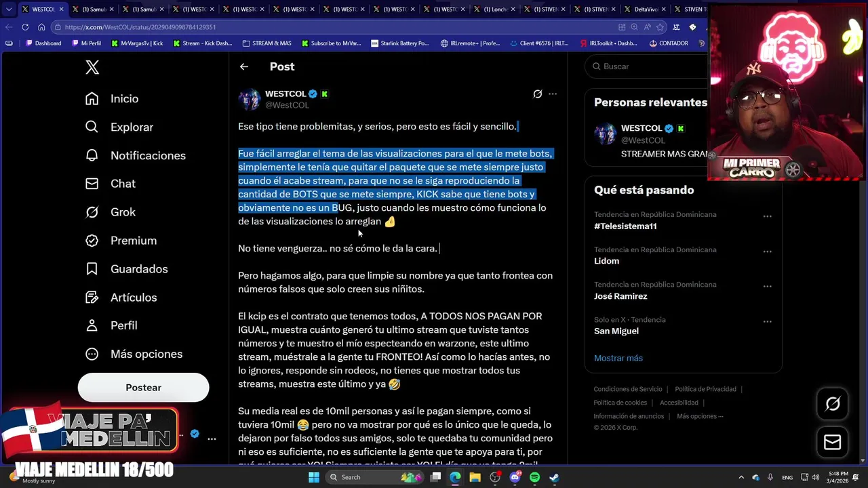Click Mostrar más under trends
This screenshot has width=868, height=488.
[618, 358]
